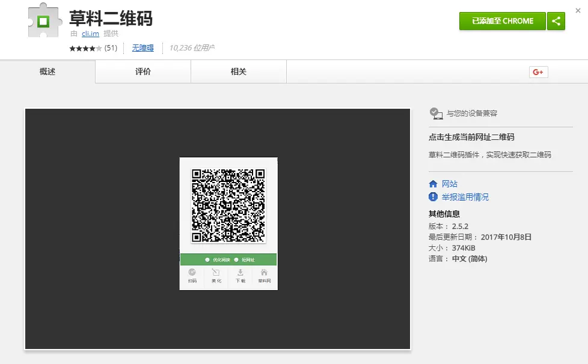Open the cli.im developer link
Viewport: 588px width, 364px height.
[x=90, y=33]
